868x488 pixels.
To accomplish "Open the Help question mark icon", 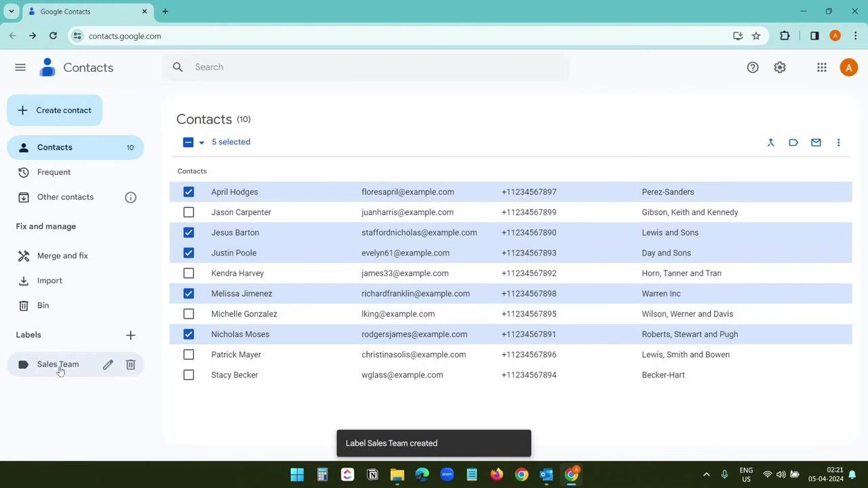I will pos(753,67).
